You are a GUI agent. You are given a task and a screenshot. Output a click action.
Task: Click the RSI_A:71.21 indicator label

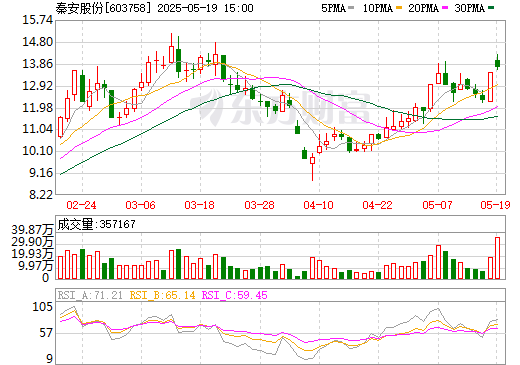(90, 295)
